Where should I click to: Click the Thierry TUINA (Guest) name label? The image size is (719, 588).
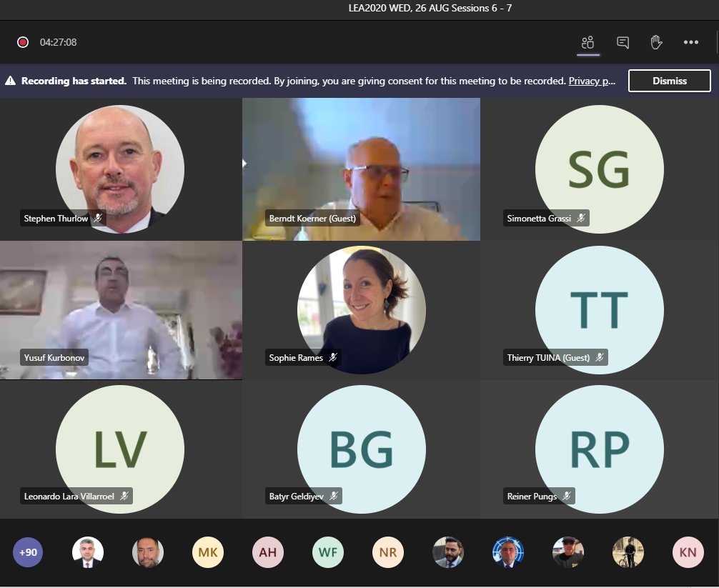548,357
